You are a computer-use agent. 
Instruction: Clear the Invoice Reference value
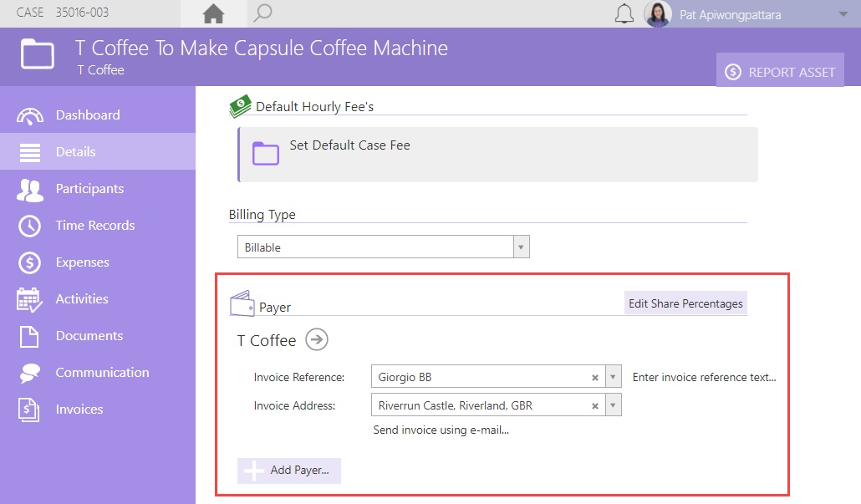594,378
